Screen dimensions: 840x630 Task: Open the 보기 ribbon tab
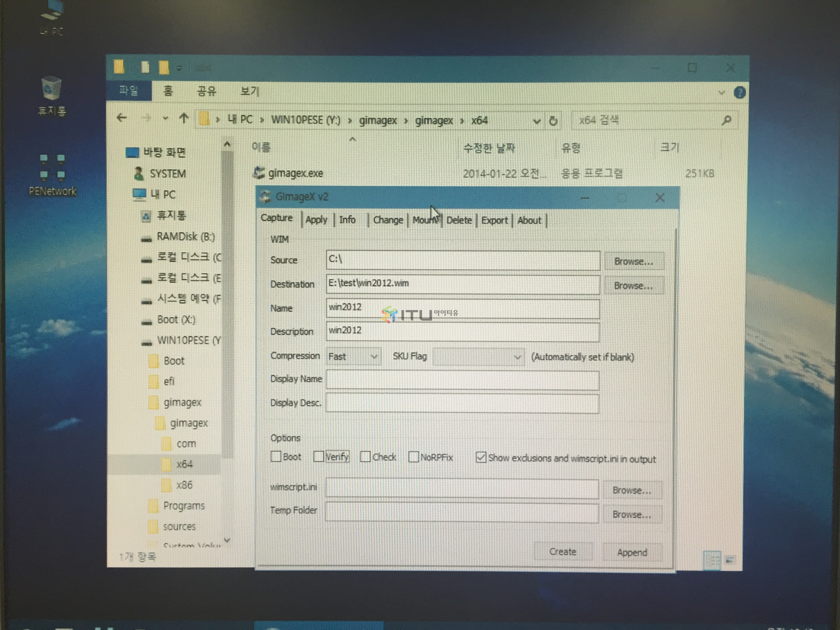pyautogui.click(x=249, y=91)
